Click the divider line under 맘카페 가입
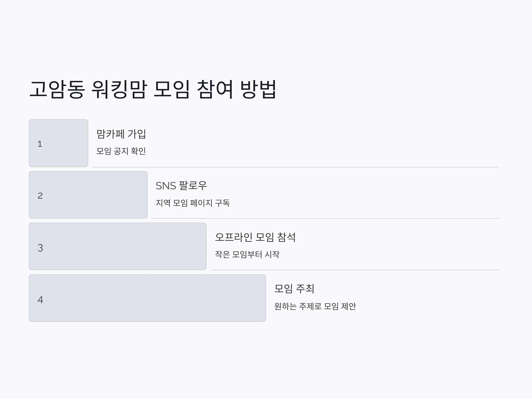Viewport: 532px width, 399px height. pos(295,167)
